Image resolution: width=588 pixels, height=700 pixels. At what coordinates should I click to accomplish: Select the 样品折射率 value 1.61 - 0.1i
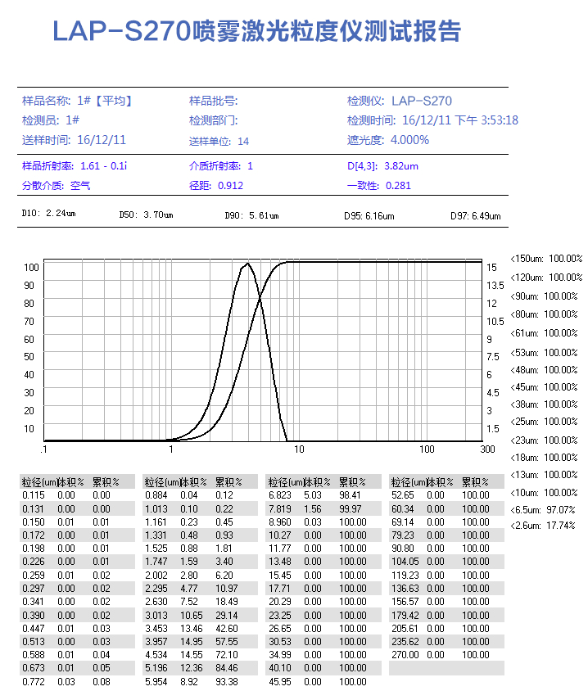pyautogui.click(x=103, y=166)
